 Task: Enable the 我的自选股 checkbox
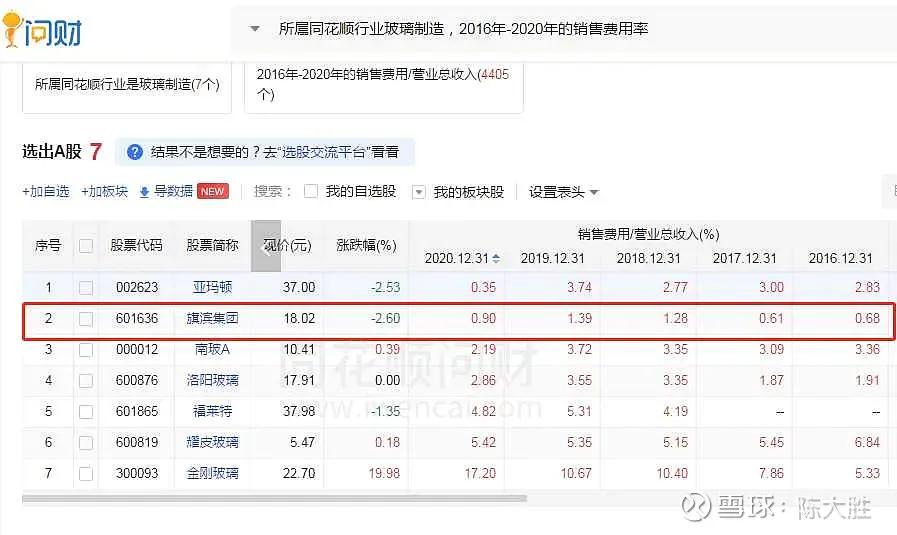(311, 191)
